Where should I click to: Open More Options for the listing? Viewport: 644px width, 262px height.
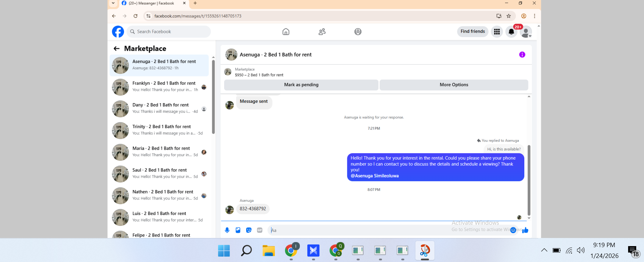pyautogui.click(x=454, y=85)
